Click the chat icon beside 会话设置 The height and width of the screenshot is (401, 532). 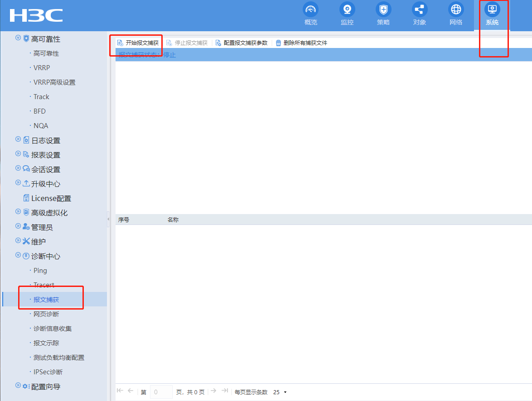click(x=26, y=169)
